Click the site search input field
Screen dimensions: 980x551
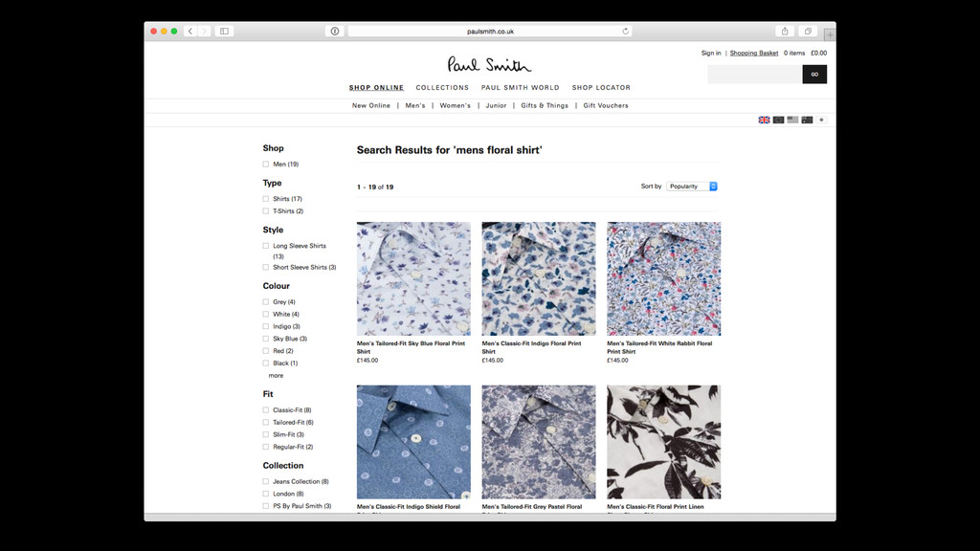pos(754,75)
